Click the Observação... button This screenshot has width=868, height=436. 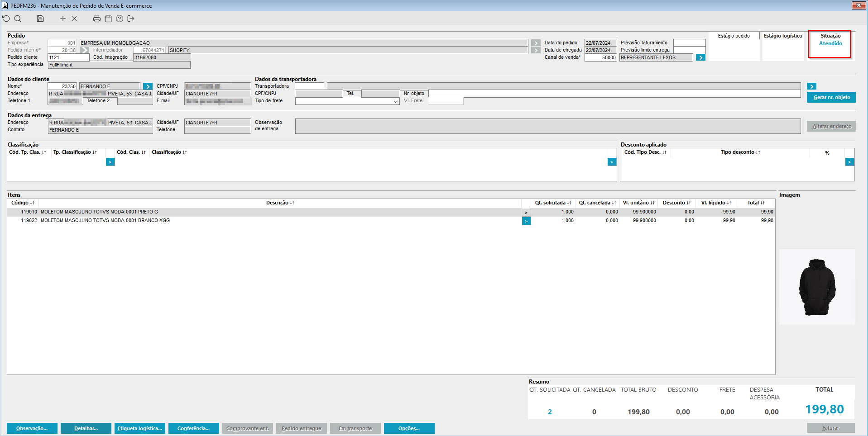point(32,428)
